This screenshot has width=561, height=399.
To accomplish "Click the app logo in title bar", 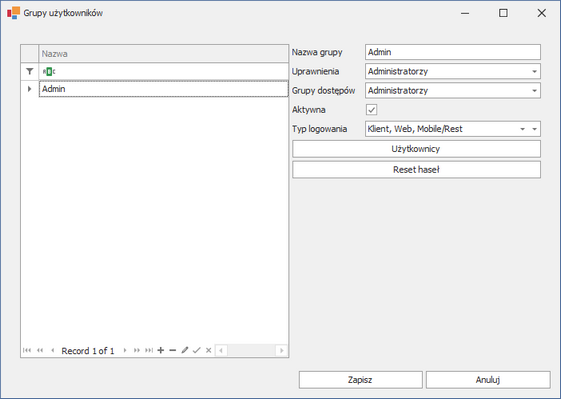I will (x=14, y=13).
